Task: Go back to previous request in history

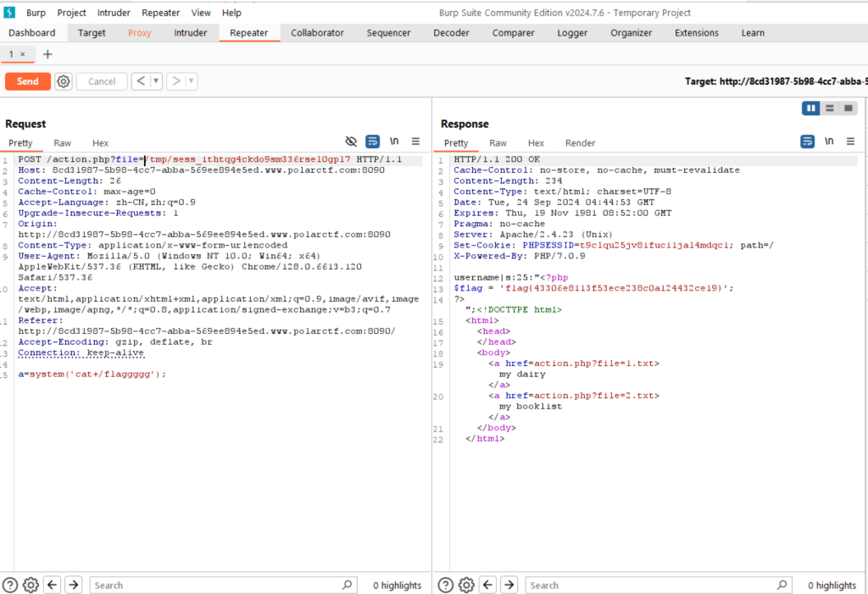Action: click(141, 81)
